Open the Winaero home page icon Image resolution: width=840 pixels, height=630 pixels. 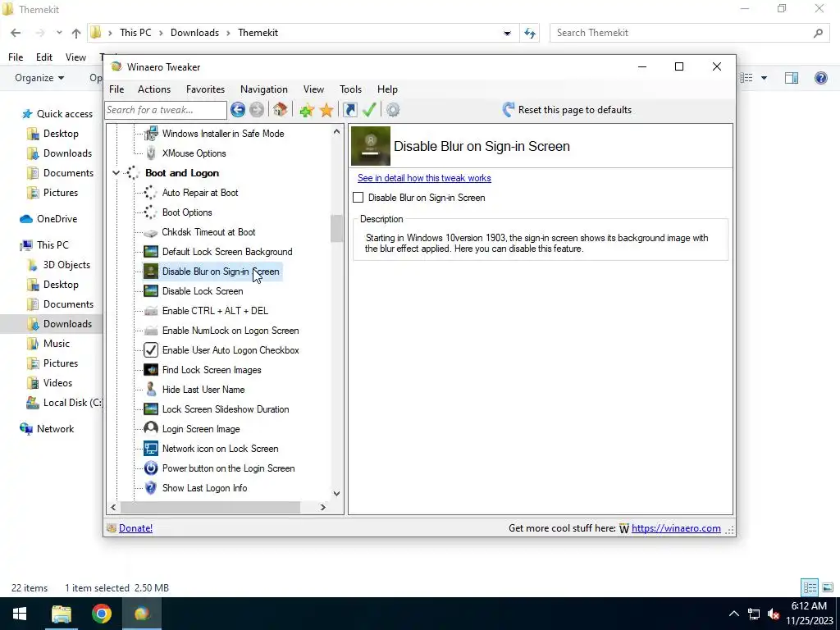pos(280,110)
